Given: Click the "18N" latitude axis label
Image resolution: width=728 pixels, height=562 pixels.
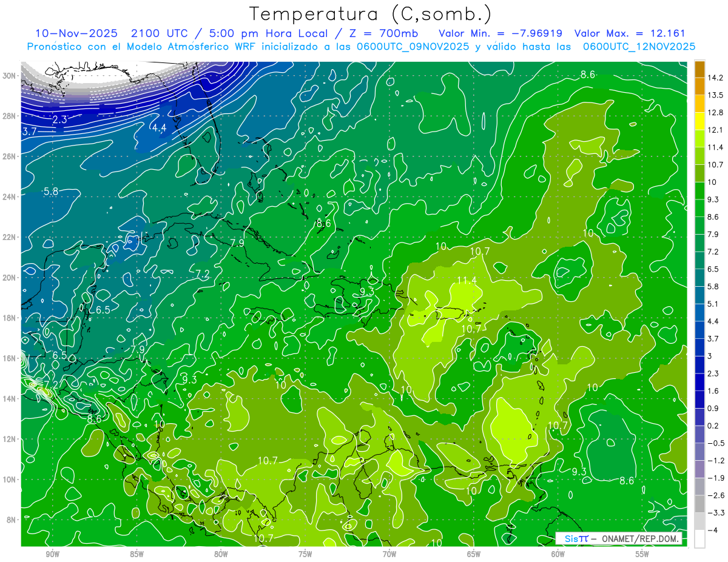Looking at the screenshot, I should point(10,318).
